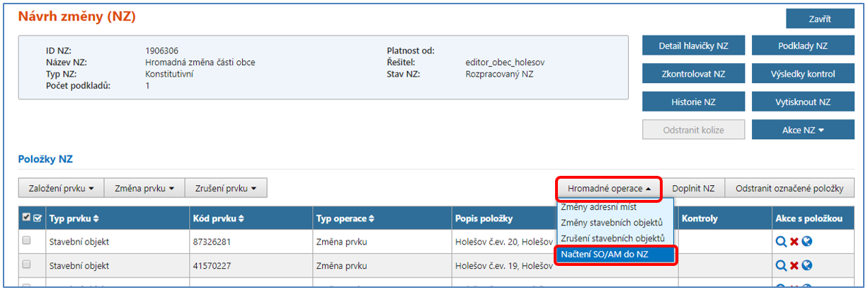This screenshot has height=290, width=868.
Task: Click globe map icon in first row
Action: click(x=806, y=242)
